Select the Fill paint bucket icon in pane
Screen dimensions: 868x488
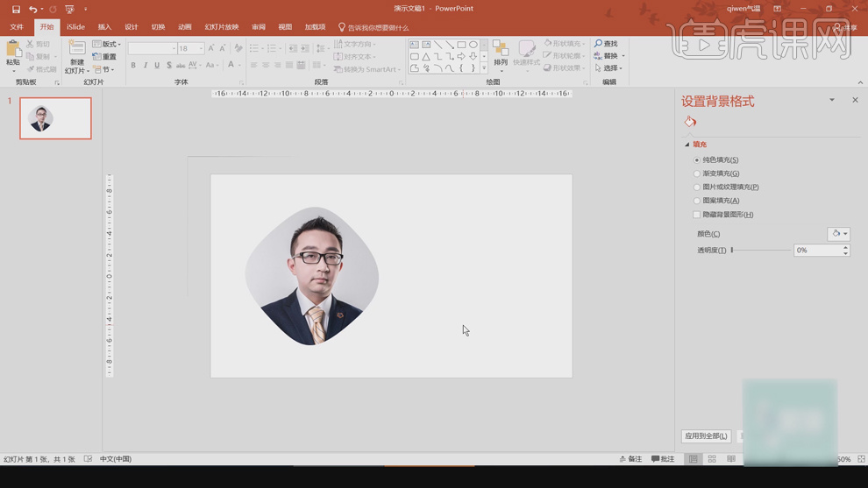coord(691,122)
